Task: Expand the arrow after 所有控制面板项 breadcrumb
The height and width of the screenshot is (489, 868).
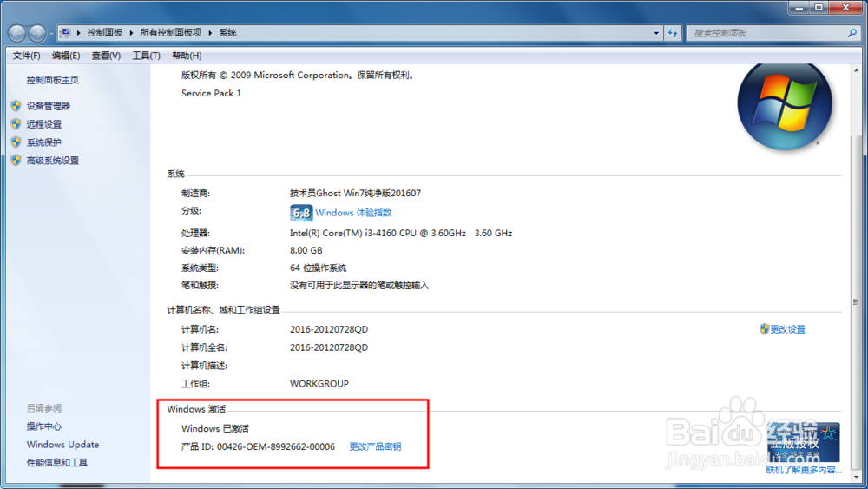Action: coord(210,33)
